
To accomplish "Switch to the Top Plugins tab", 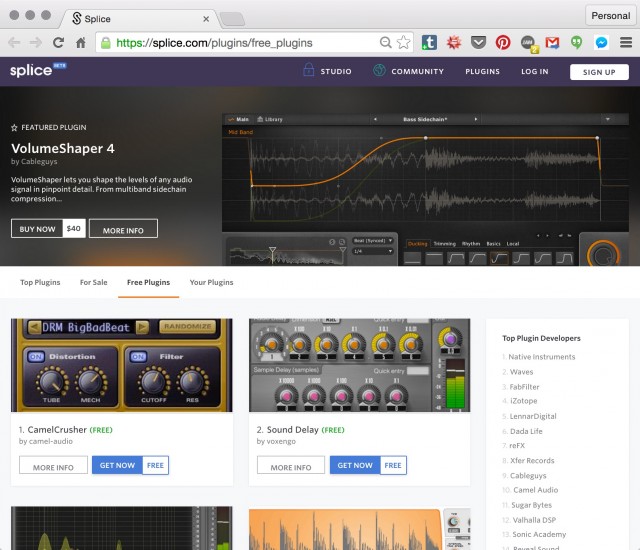I will tap(40, 283).
